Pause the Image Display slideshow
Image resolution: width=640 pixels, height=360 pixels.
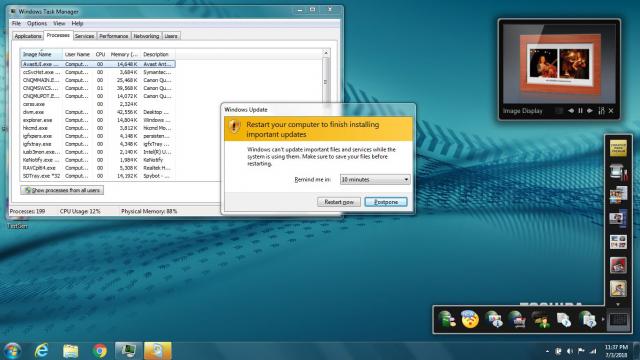580,111
